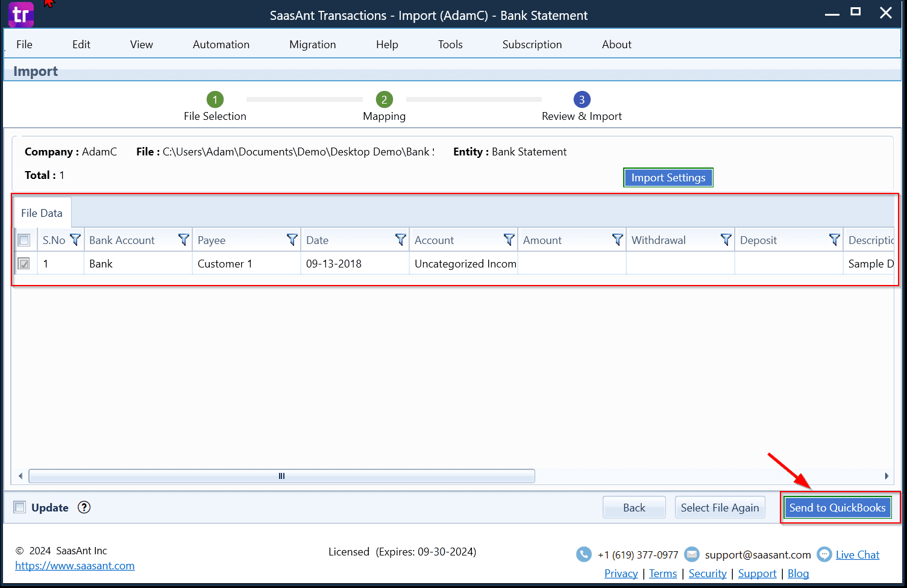Click the scroll right arrow of horizontal scrollbar
The height and width of the screenshot is (588, 907).
click(887, 476)
